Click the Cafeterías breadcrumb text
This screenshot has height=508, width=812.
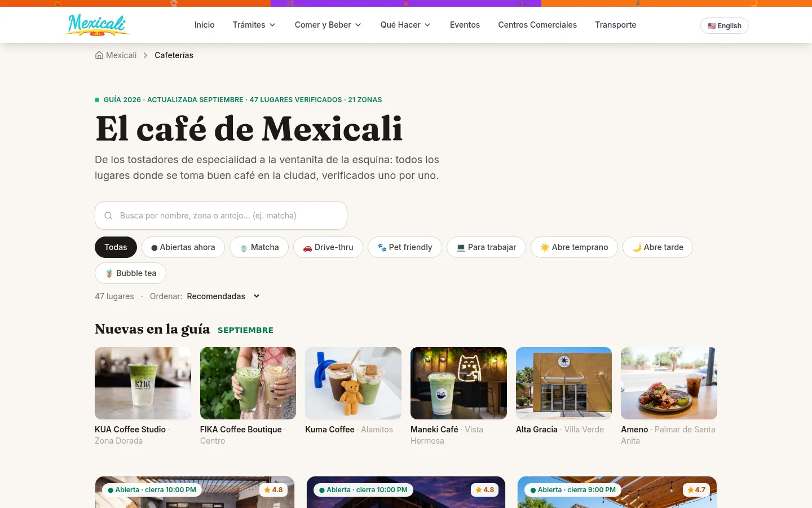pyautogui.click(x=174, y=55)
